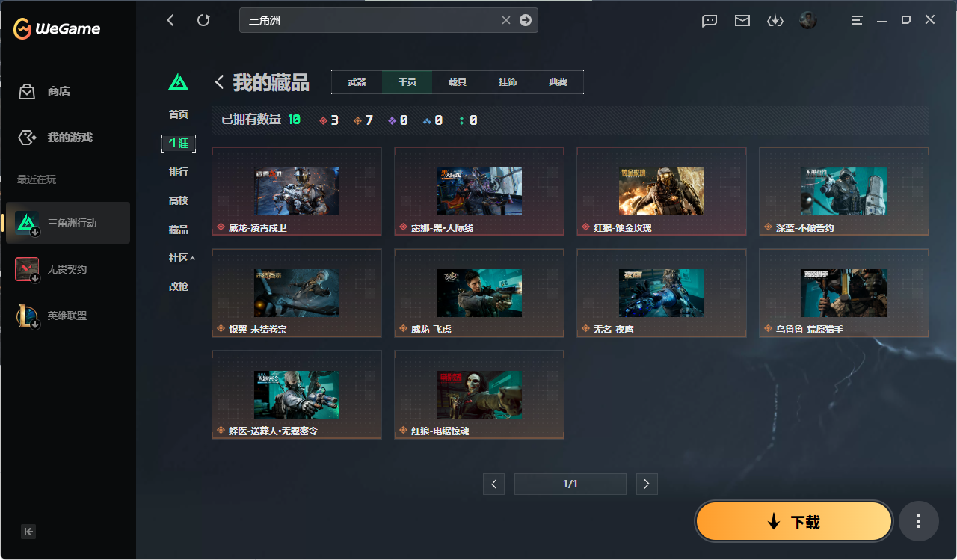Viewport: 957px width, 560px height.
Task: Open the 无名-夜鹰 card
Action: click(662, 292)
